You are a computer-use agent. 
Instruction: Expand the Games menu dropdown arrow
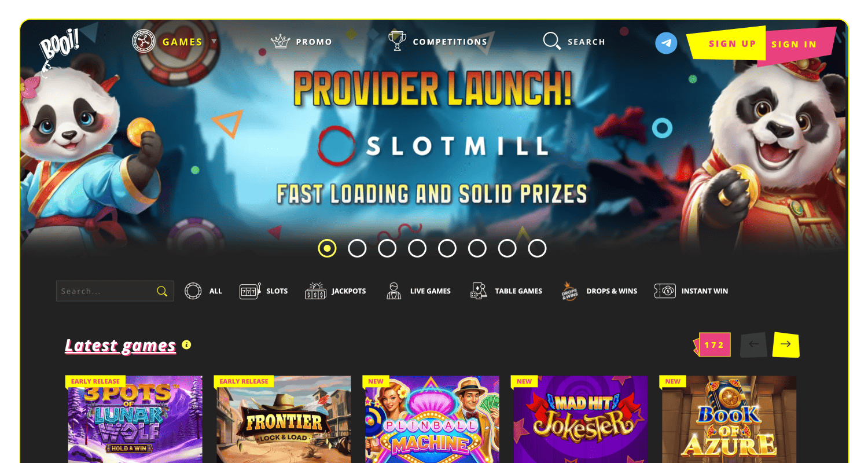214,42
